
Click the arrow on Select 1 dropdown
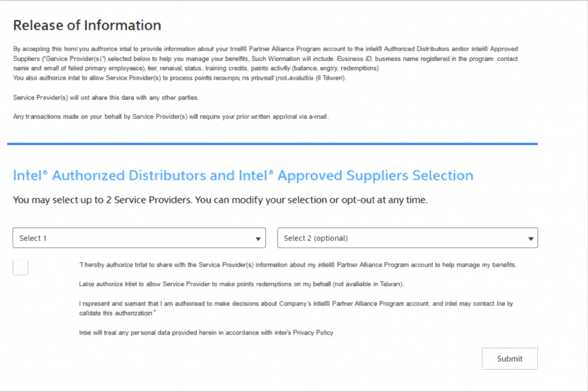click(258, 239)
